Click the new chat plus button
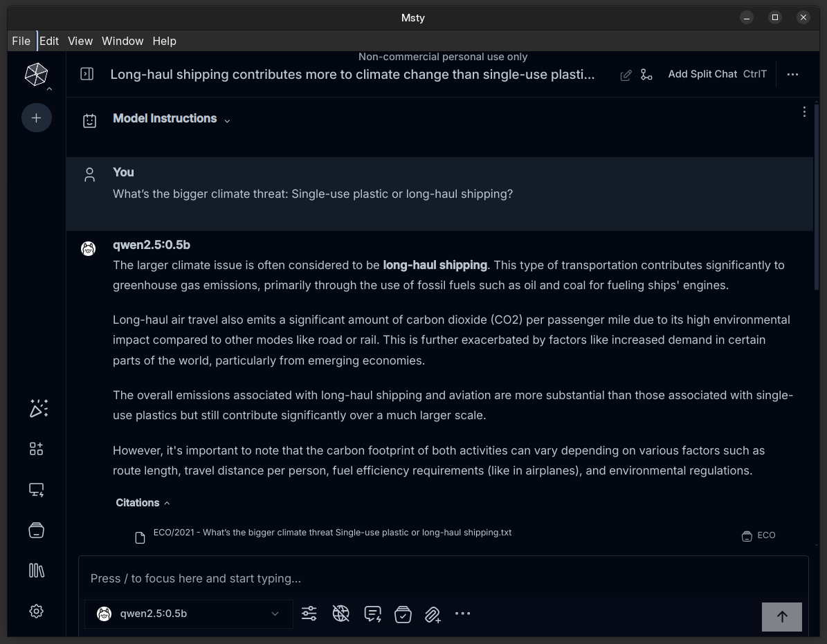The height and width of the screenshot is (644, 827). (x=36, y=118)
